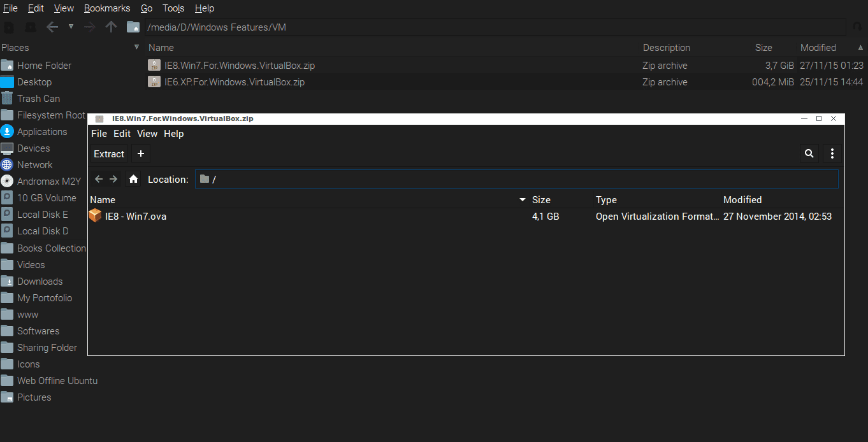Go to archive home location icon
The width and height of the screenshot is (868, 442).
[x=133, y=180]
